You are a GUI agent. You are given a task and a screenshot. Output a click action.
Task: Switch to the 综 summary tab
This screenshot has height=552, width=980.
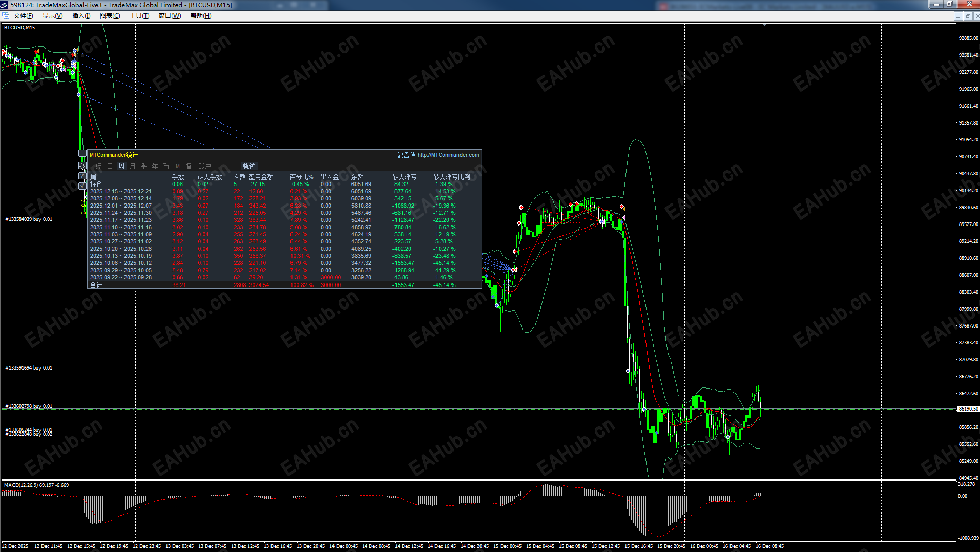(x=98, y=166)
